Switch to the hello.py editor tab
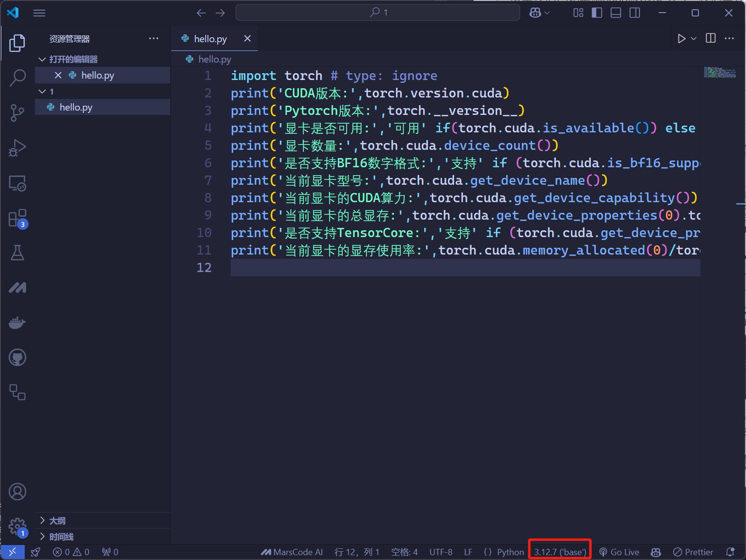The height and width of the screenshot is (560, 746). [x=210, y=39]
